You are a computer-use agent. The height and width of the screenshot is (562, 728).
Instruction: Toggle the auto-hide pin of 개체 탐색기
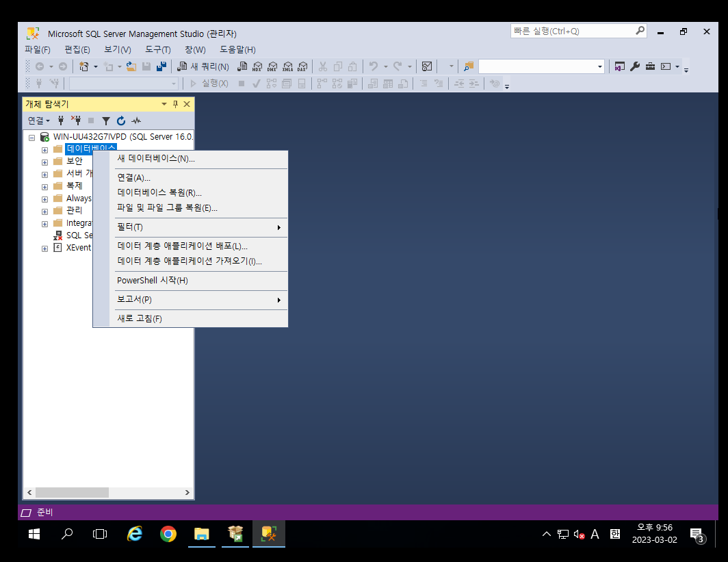click(175, 104)
